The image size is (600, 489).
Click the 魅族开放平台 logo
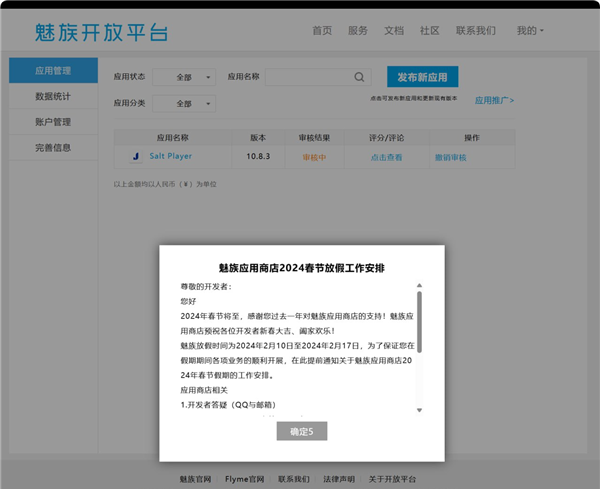point(100,31)
